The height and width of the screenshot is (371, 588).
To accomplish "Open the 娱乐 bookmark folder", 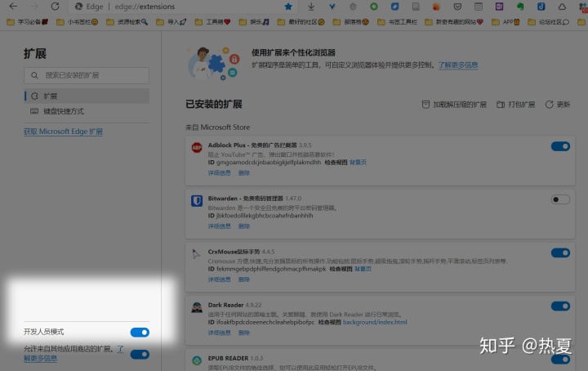I will click(254, 22).
